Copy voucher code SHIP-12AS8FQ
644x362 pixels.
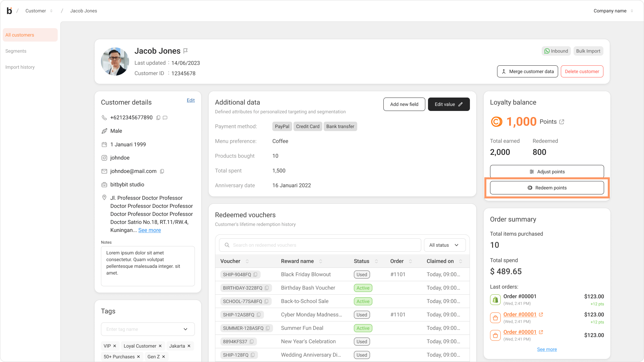259,315
